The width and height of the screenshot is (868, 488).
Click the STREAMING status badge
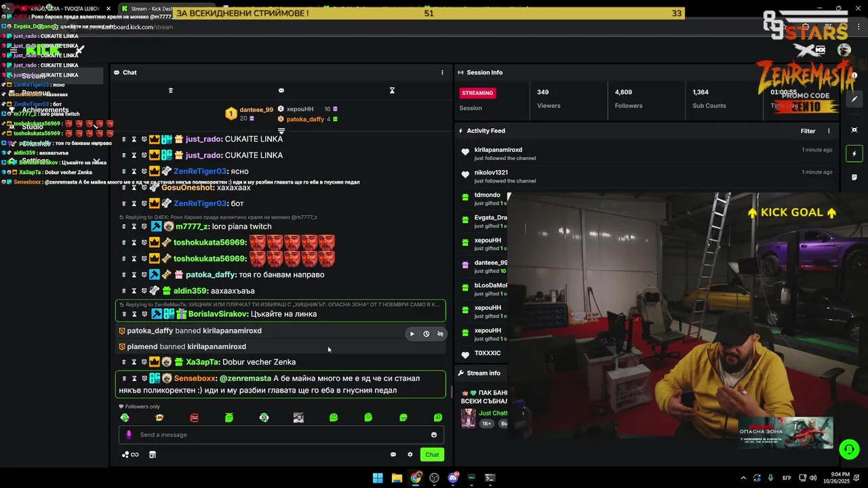tap(478, 93)
